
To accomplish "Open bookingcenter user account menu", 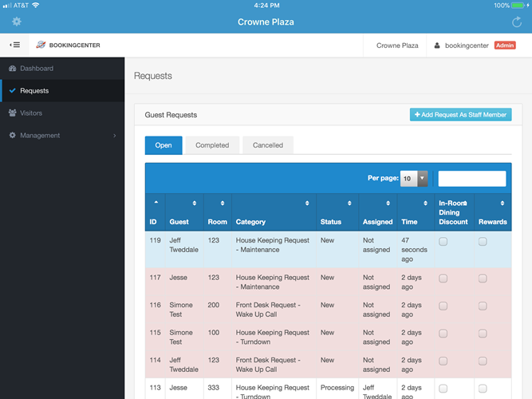I will tap(467, 45).
